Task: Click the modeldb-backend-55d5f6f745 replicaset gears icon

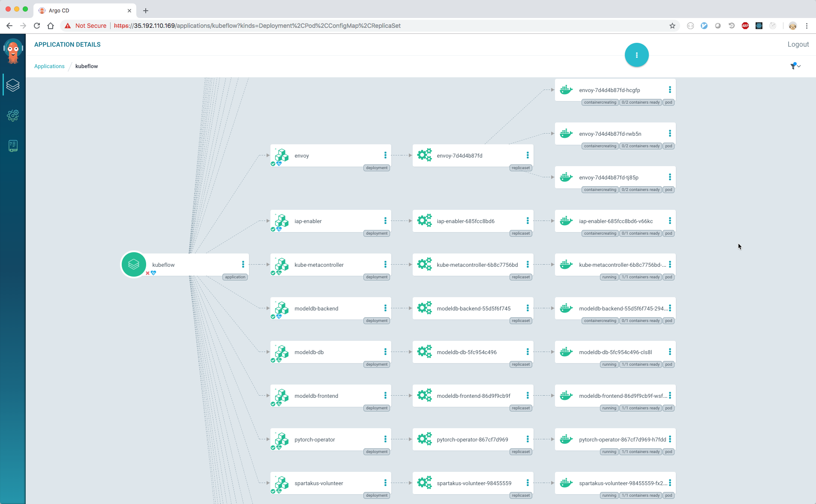Action: 424,308
